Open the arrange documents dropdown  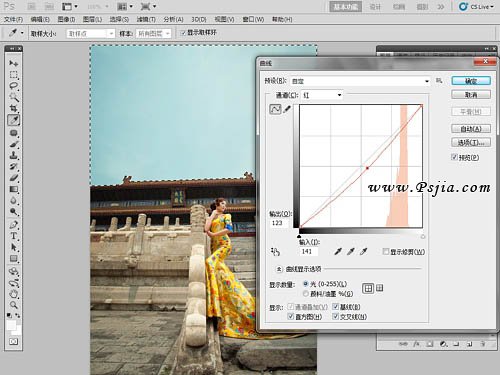[x=125, y=6]
